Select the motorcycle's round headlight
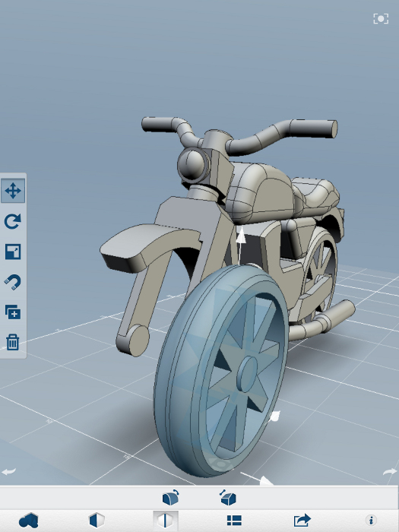This screenshot has height=532, width=399. click(x=192, y=166)
